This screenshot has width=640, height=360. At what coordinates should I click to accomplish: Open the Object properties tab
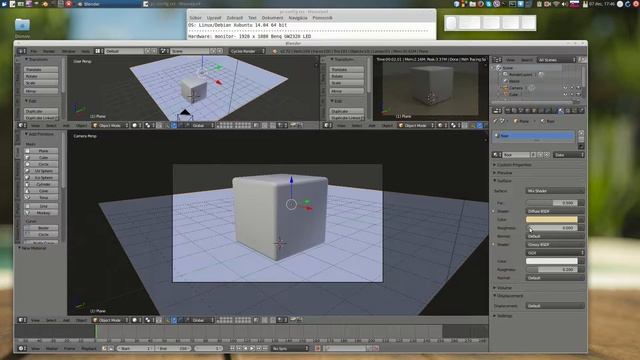pyautogui.click(x=534, y=111)
